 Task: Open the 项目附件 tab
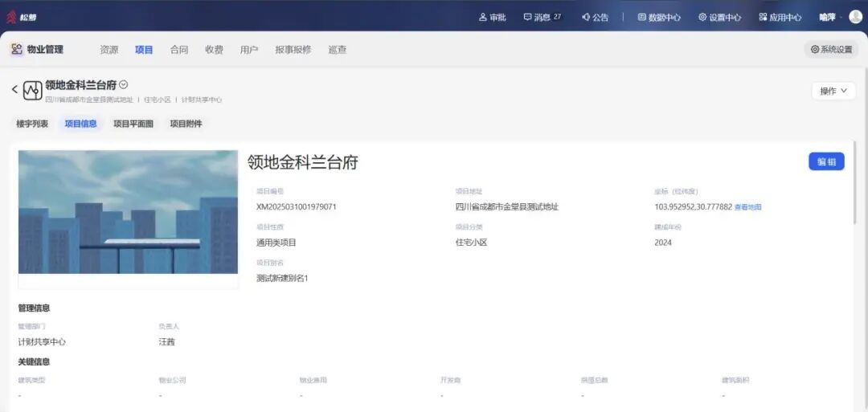coord(186,124)
